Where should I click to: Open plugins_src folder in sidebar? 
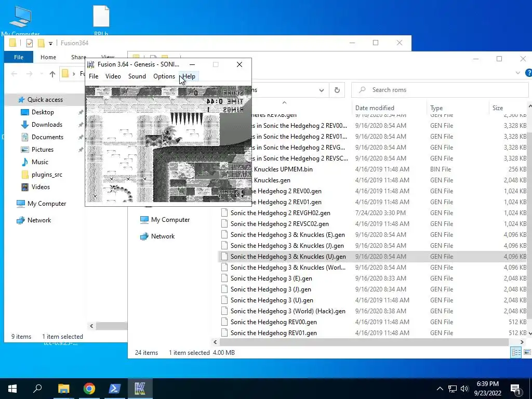click(x=47, y=175)
